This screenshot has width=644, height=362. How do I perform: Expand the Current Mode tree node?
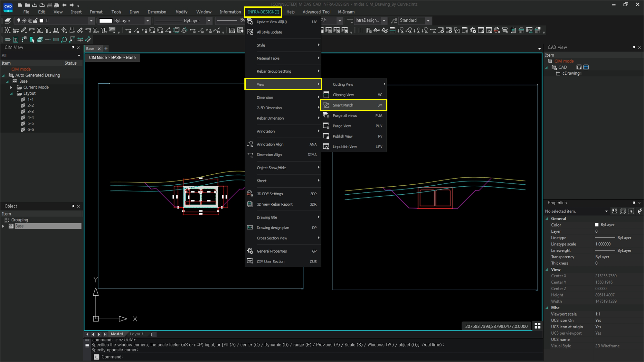[x=11, y=88]
